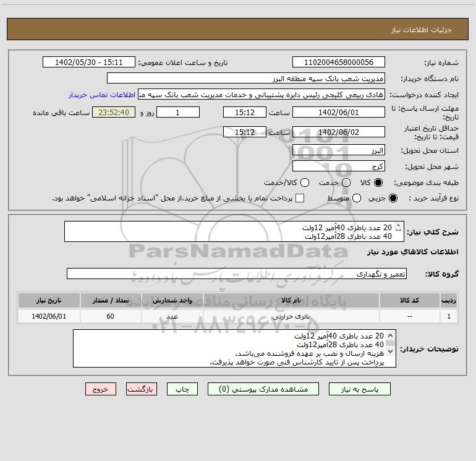The width and height of the screenshot is (476, 461).
Task: Click the ردیف column header
Action: (449, 300)
